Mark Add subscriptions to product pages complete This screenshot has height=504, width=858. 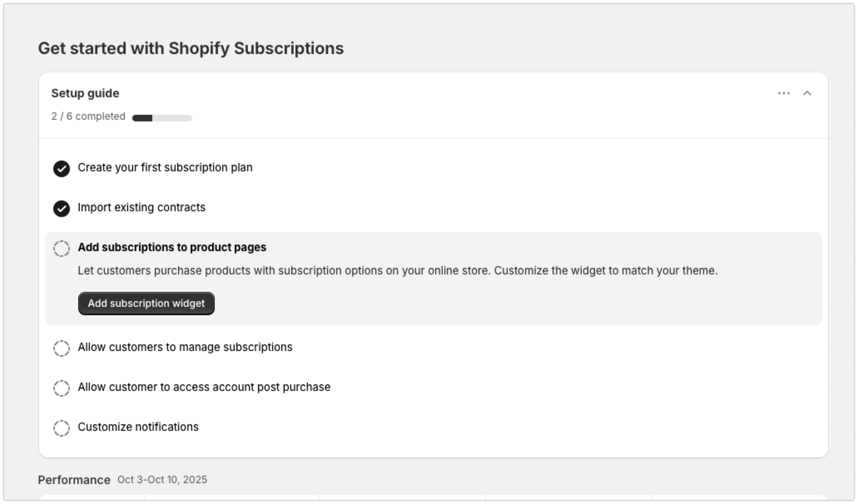click(x=62, y=248)
